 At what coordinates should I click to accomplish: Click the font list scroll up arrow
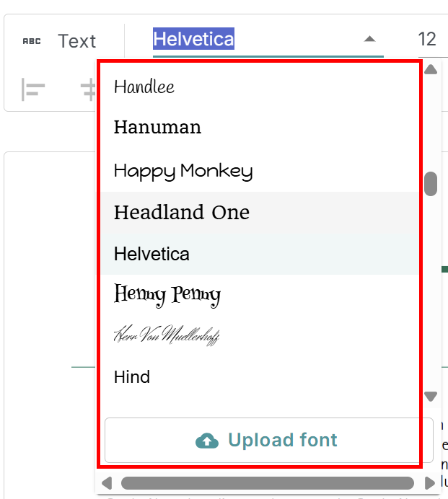point(431,70)
